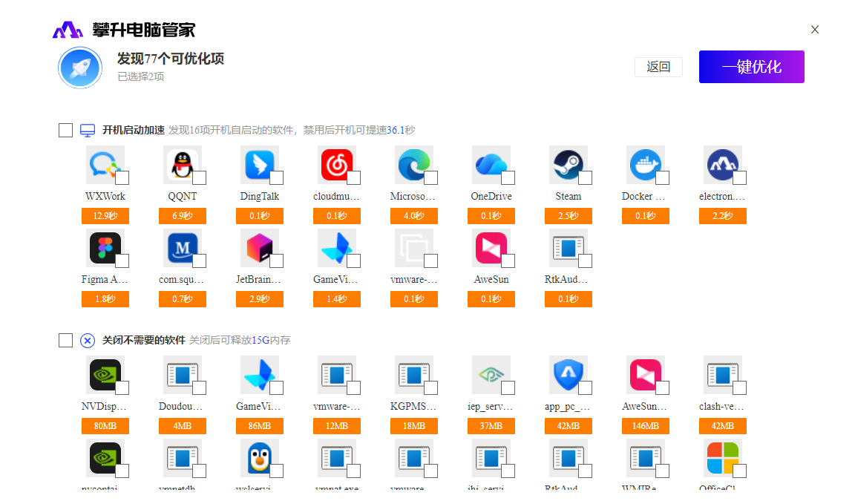Select the Figma startup app icon

(x=104, y=248)
